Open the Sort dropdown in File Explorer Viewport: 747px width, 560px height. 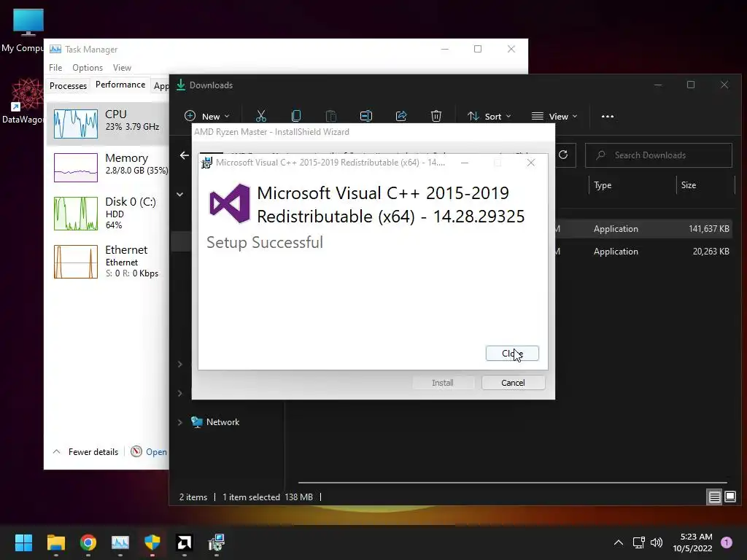tap(489, 116)
